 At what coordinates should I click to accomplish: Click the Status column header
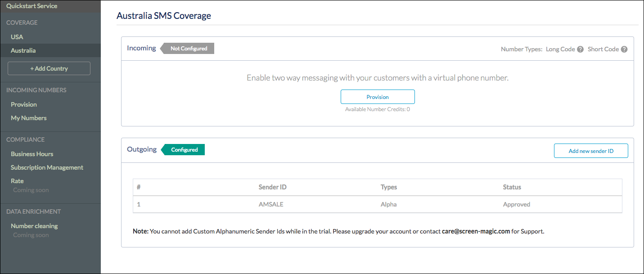[512, 187]
